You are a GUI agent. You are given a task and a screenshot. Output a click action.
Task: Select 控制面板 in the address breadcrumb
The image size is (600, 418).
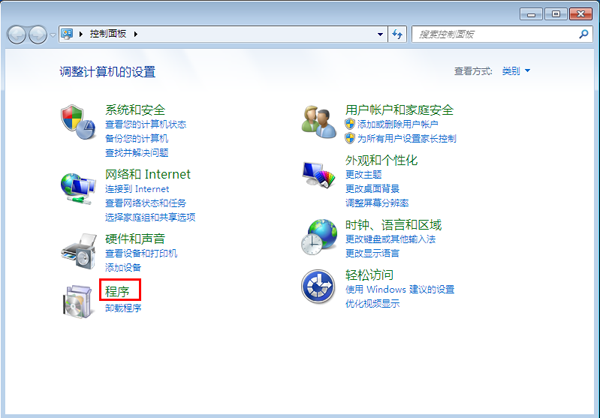click(110, 35)
